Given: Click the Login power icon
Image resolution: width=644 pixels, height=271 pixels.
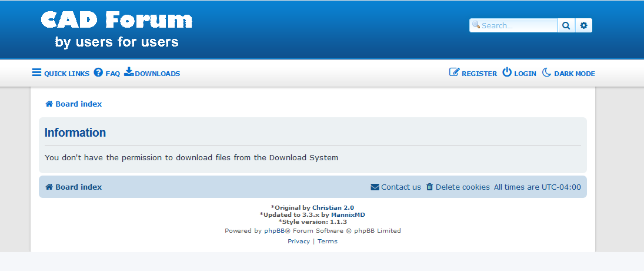Looking at the screenshot, I should [x=507, y=72].
